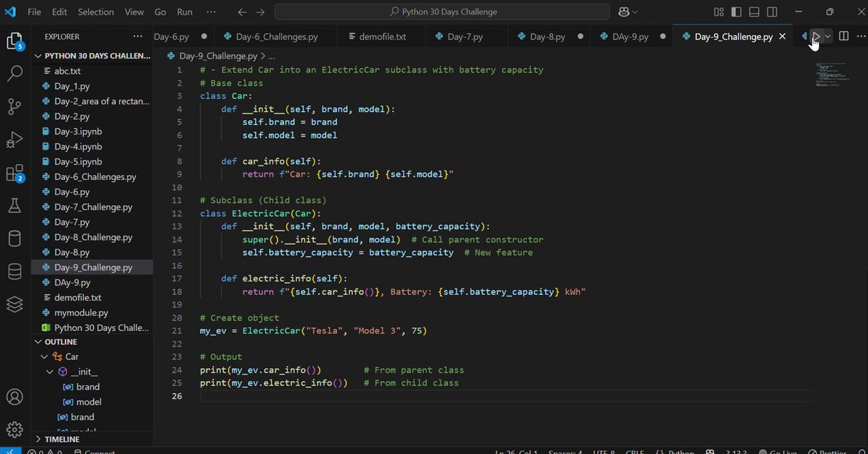The width and height of the screenshot is (868, 454).
Task: Open the Copilot chat icon
Action: tap(624, 12)
